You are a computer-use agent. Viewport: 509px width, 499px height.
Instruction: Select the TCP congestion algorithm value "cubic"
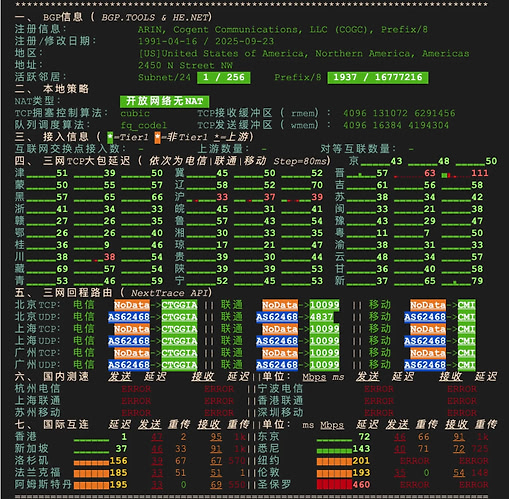135,113
